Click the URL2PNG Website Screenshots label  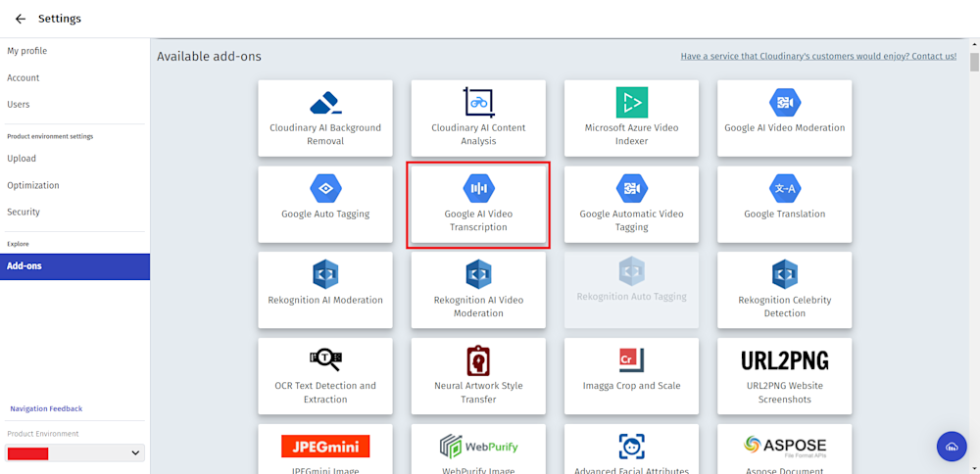pyautogui.click(x=785, y=392)
